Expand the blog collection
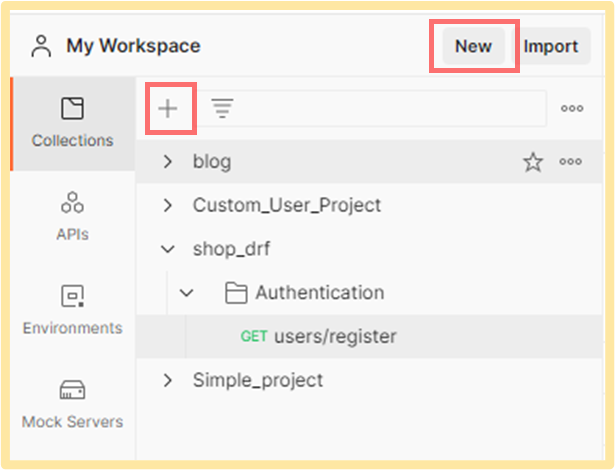615x470 pixels. [x=168, y=161]
